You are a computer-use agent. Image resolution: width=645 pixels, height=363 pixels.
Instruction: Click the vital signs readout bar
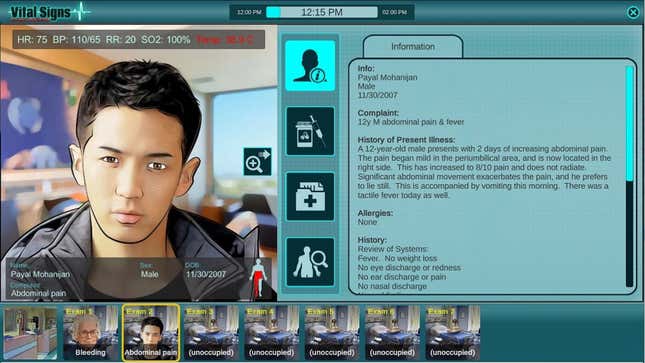(139, 40)
